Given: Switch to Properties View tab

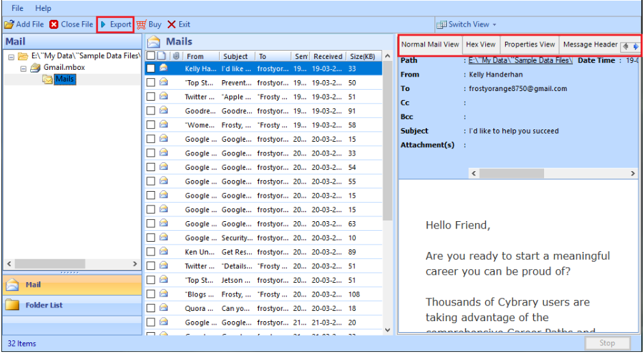Looking at the screenshot, I should tap(530, 45).
